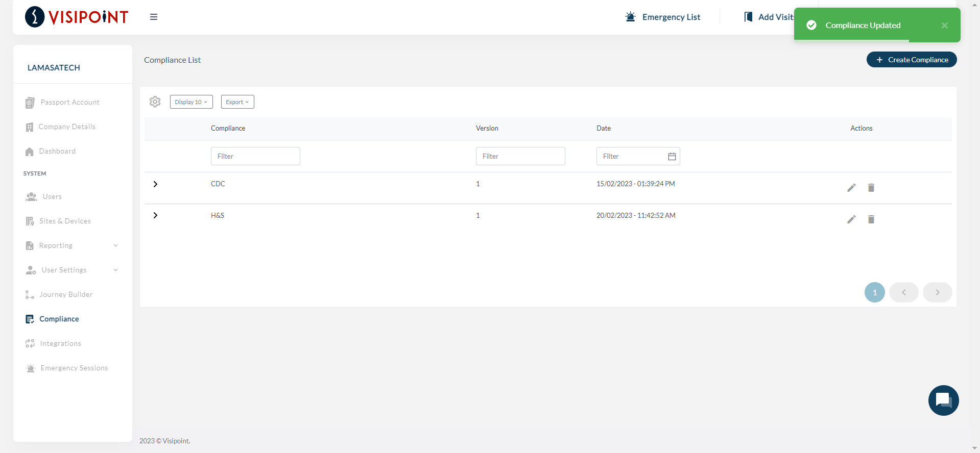Open Journey Builder from sidebar

[x=66, y=294]
